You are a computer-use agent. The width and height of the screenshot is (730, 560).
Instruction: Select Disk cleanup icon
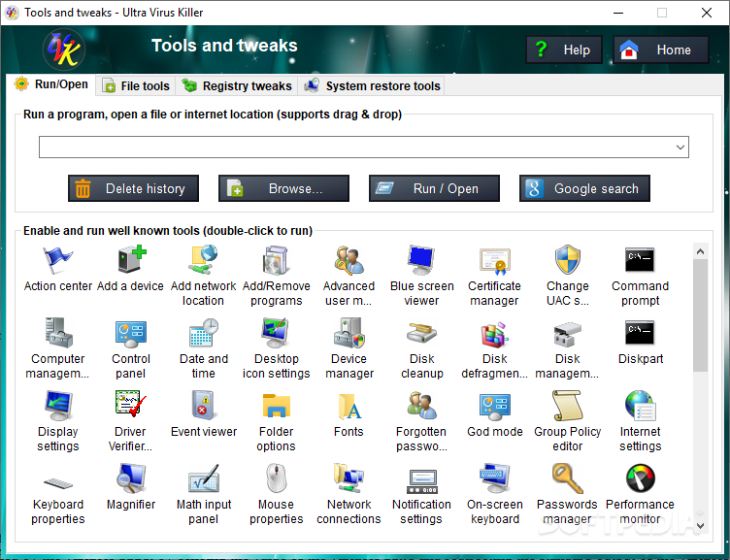[x=421, y=332]
